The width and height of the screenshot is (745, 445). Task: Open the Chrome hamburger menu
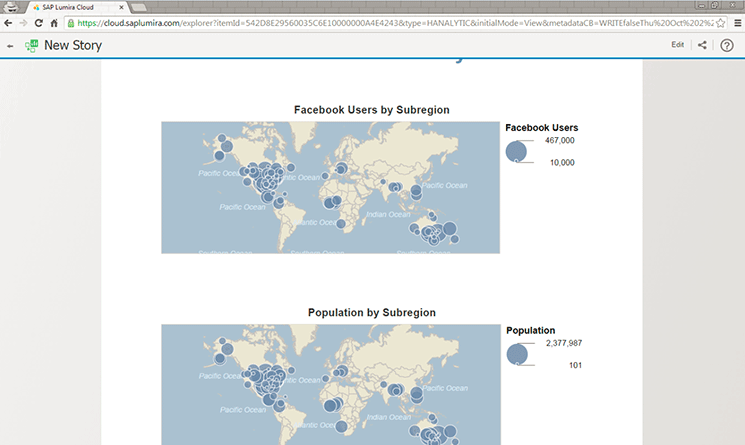point(737,23)
